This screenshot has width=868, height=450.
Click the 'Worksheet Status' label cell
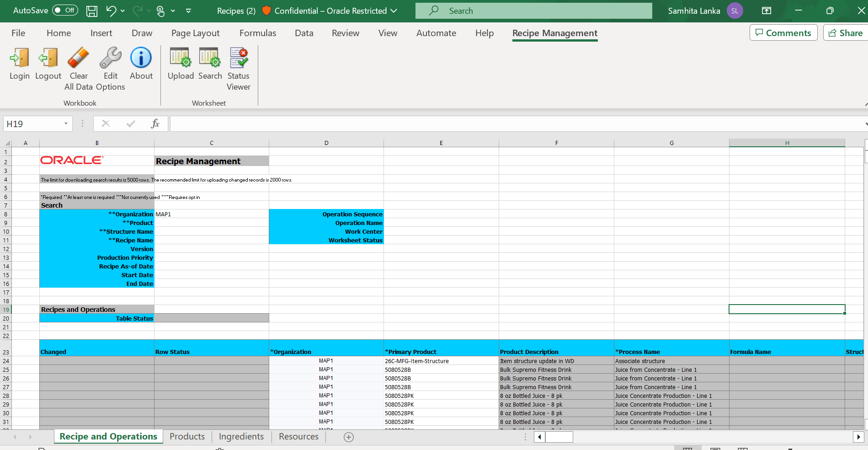(x=326, y=240)
